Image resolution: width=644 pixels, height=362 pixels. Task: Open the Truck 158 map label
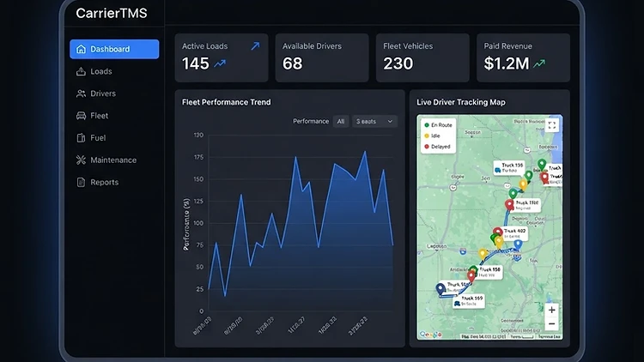point(490,272)
